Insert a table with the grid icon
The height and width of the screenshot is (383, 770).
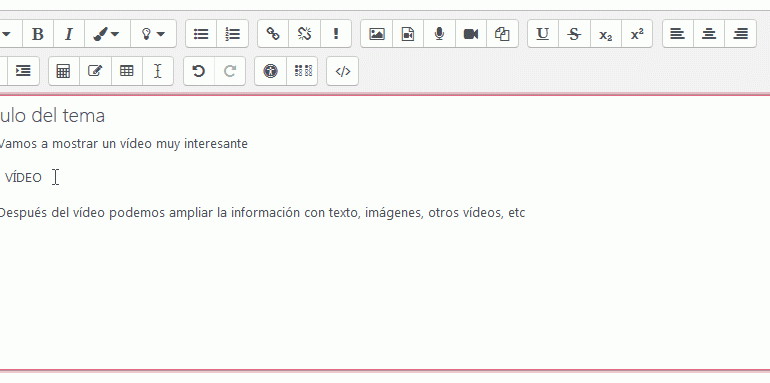point(127,71)
